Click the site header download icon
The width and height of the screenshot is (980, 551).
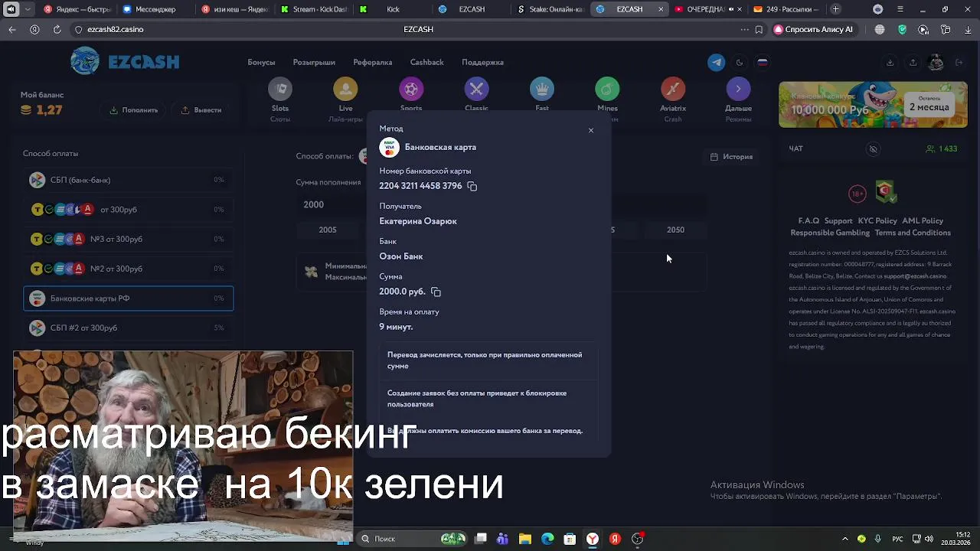pyautogui.click(x=890, y=63)
